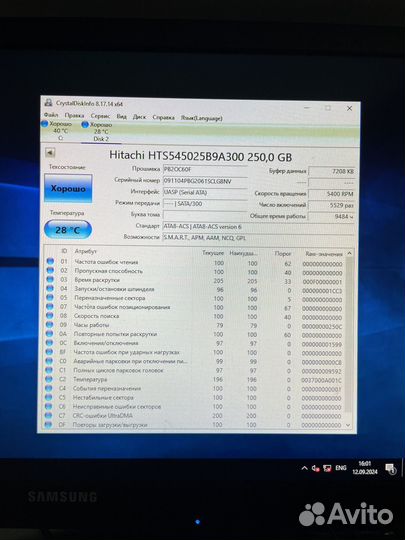
Task: Click status icon for Запуски/остановки шпинделя
Action: 50,288
